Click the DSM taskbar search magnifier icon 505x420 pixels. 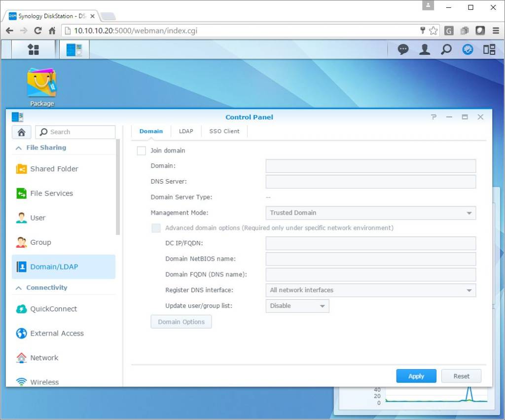[446, 49]
